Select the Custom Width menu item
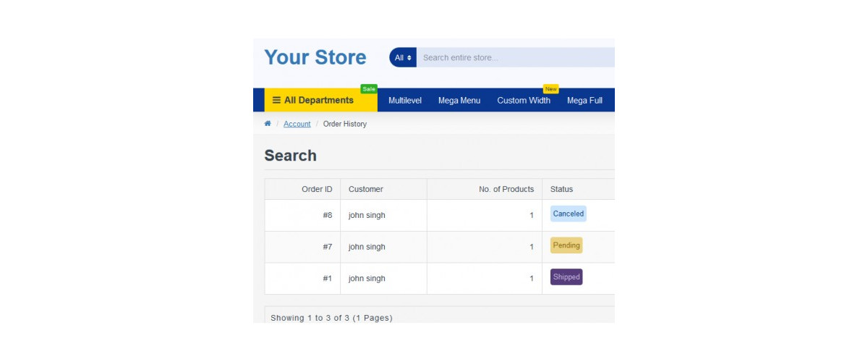This screenshot has width=868, height=362. click(524, 101)
